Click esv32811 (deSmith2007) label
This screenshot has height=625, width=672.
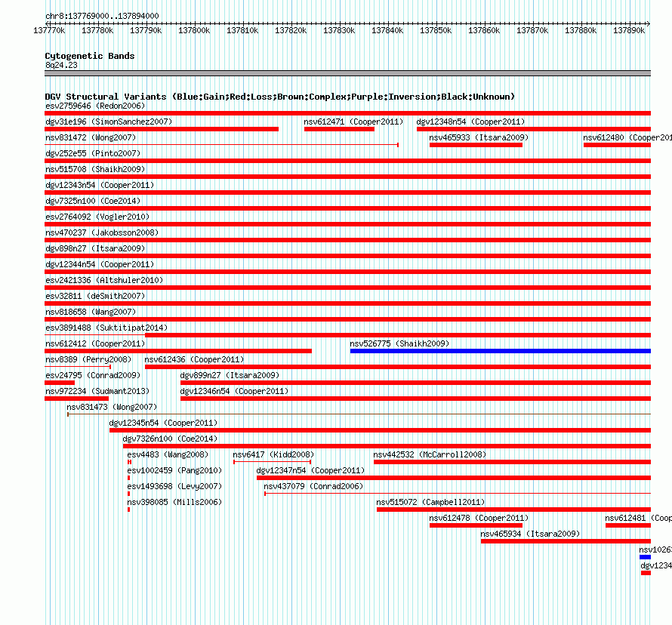(x=95, y=296)
